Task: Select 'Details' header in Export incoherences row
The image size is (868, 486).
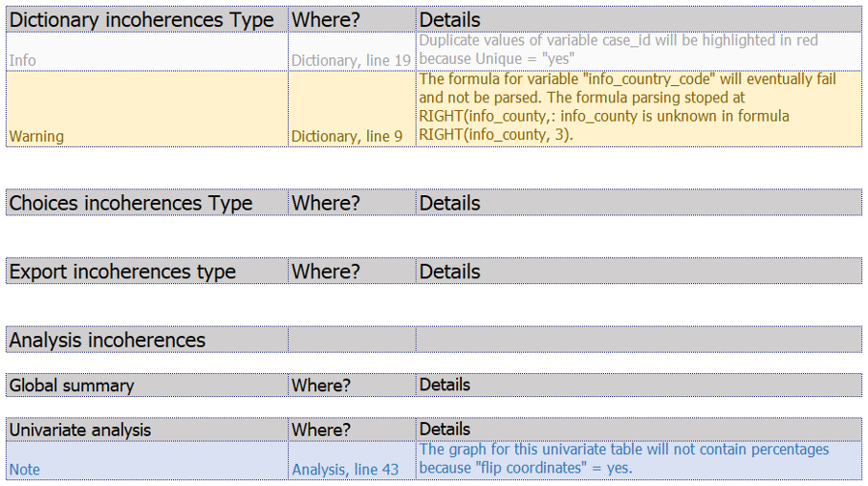Action: click(639, 272)
